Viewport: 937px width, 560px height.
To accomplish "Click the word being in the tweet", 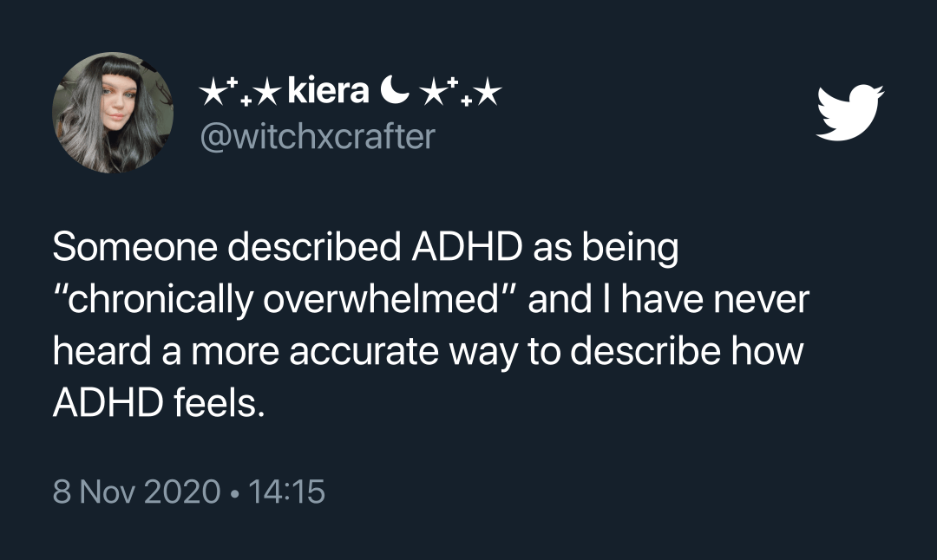I will tap(630, 248).
